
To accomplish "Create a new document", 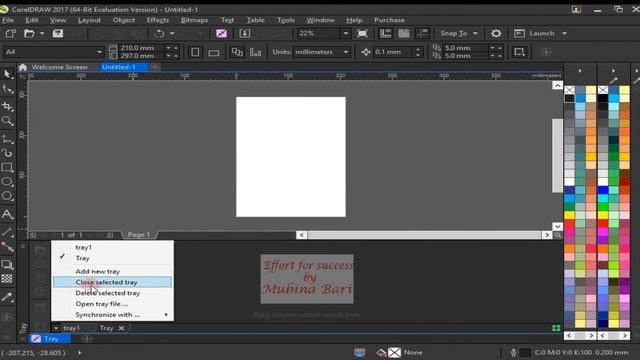I will (10, 33).
